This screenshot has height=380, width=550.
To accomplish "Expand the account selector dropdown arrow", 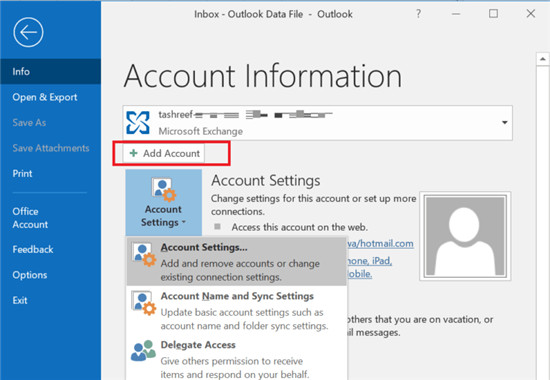I will pyautogui.click(x=504, y=122).
